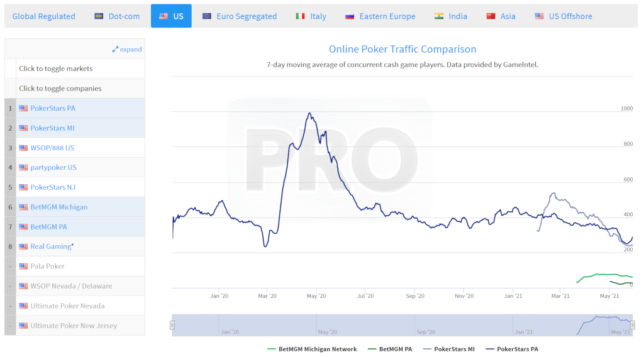This screenshot has height=357, width=644.
Task: Click the expand arrows icon
Action: (115, 49)
